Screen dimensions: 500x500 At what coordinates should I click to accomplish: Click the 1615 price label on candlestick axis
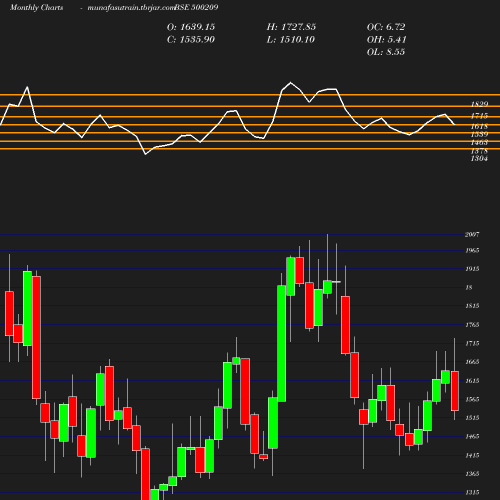(472, 381)
